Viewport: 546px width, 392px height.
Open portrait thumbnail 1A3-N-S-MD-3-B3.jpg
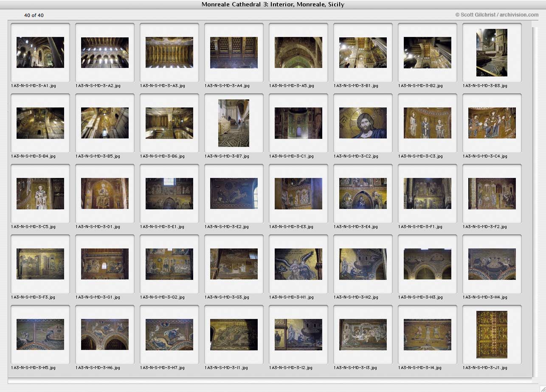point(492,53)
